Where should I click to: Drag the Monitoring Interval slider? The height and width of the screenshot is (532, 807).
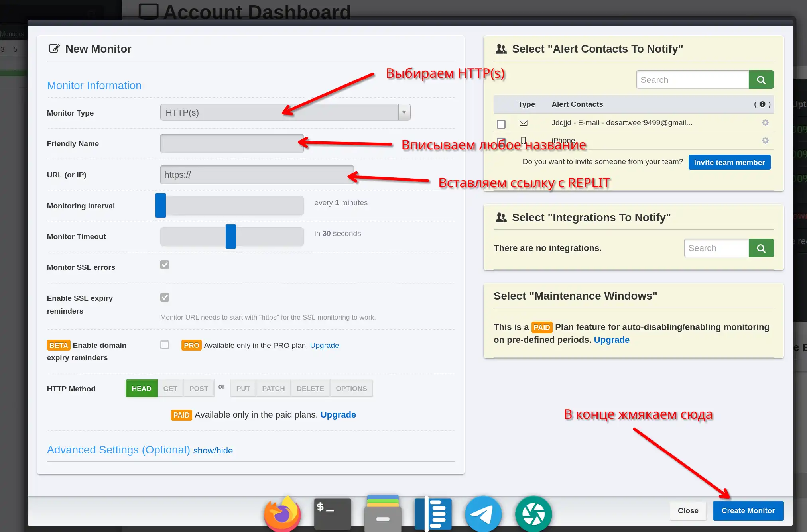(160, 206)
